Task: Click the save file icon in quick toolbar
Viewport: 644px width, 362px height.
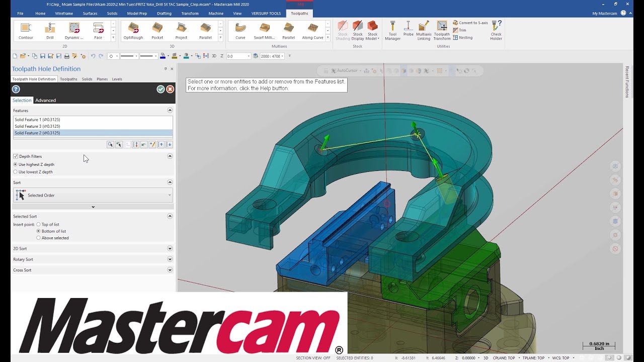Action: (x=43, y=56)
